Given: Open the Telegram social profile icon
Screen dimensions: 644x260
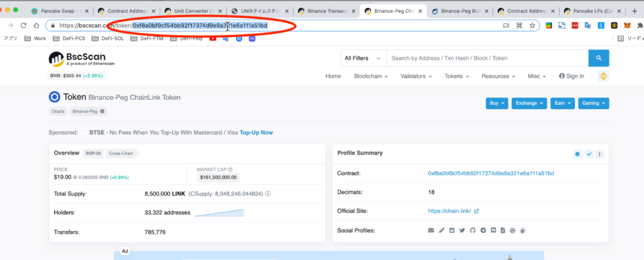Looking at the screenshot, I should (x=483, y=230).
